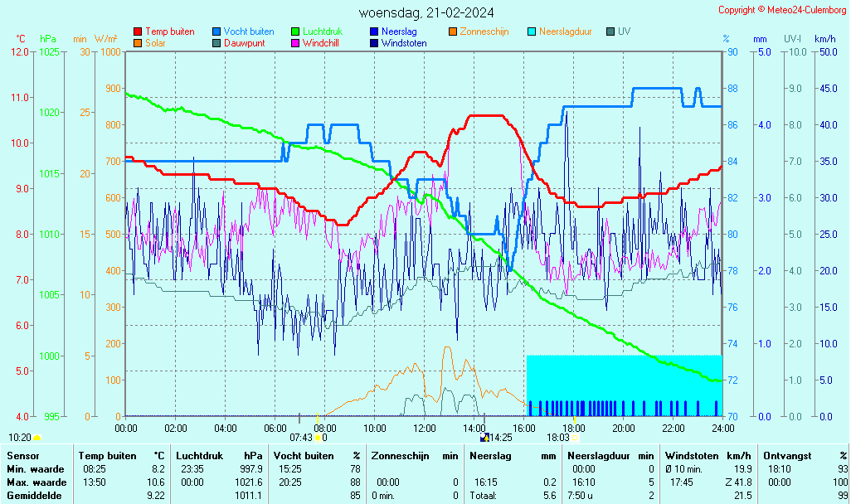This screenshot has width=851, height=504.
Task: Click the Solar legend label
Action: [155, 43]
